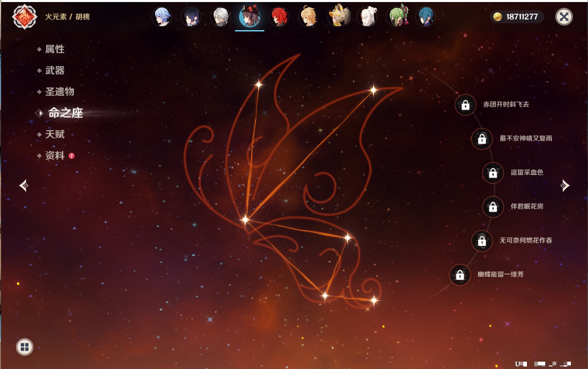Go to next character using right arrow
588x369 pixels.
[565, 186]
